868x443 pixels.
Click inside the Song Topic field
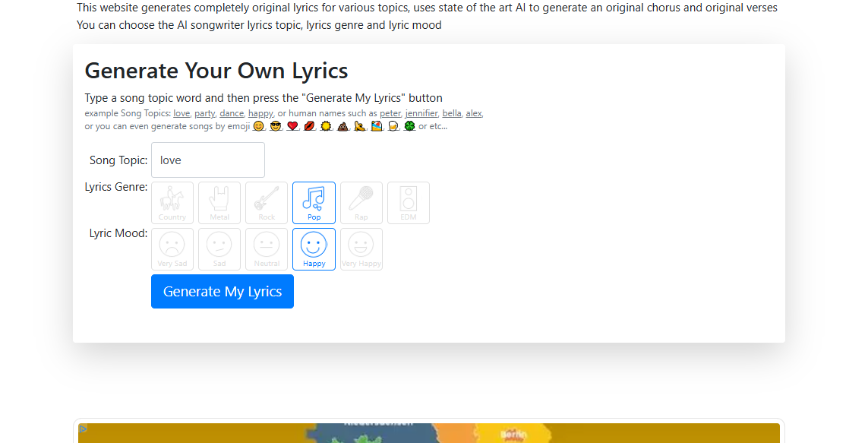[207, 160]
